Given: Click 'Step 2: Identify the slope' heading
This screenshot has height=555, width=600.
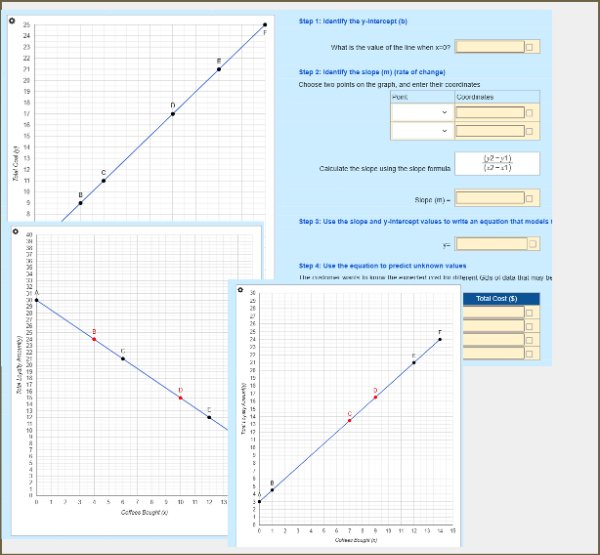Looking at the screenshot, I should (372, 72).
